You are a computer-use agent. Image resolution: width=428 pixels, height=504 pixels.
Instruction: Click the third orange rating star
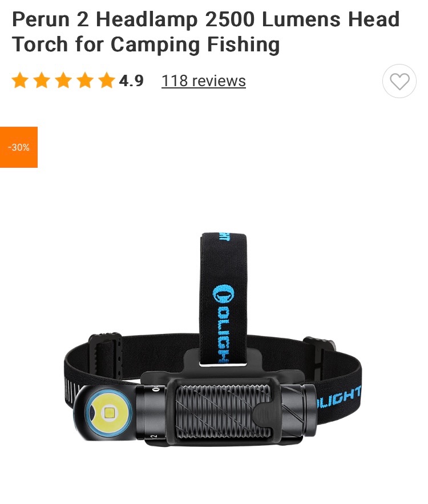[x=63, y=80]
